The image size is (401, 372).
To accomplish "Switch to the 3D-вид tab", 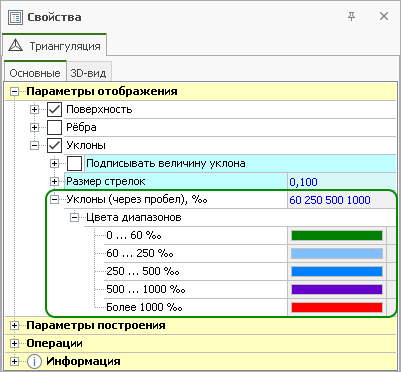I will 88,73.
